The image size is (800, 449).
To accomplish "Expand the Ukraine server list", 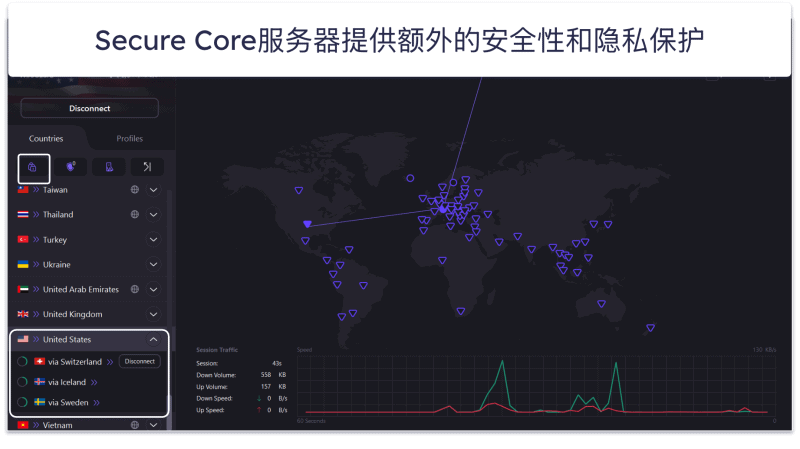I will pyautogui.click(x=153, y=264).
